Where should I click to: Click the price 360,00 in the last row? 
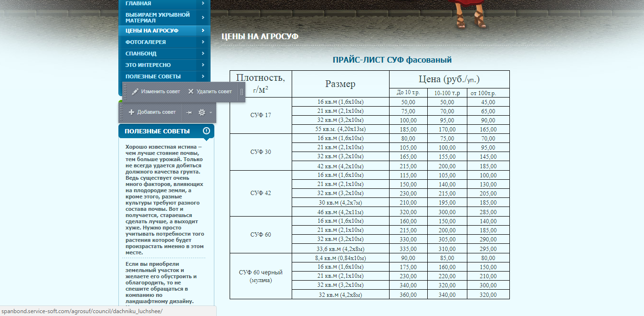408,295
